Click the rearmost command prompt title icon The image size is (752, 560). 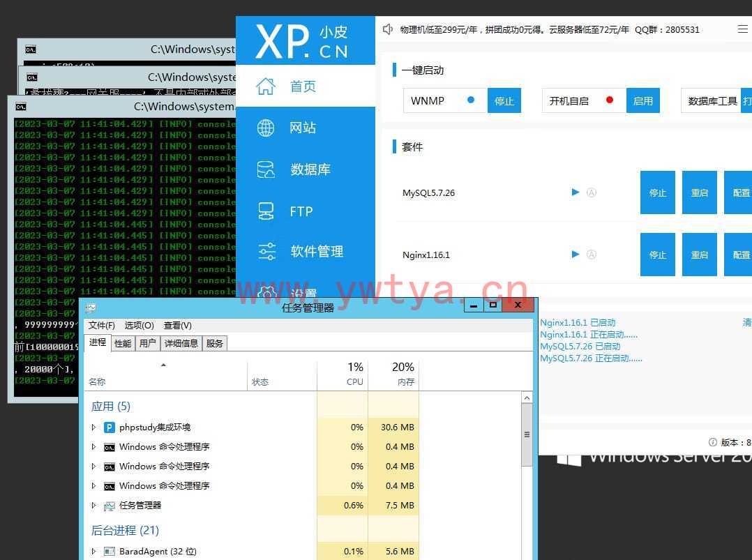[30, 50]
